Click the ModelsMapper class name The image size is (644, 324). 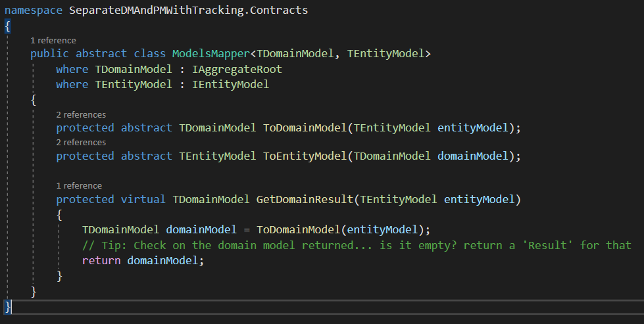(211, 54)
